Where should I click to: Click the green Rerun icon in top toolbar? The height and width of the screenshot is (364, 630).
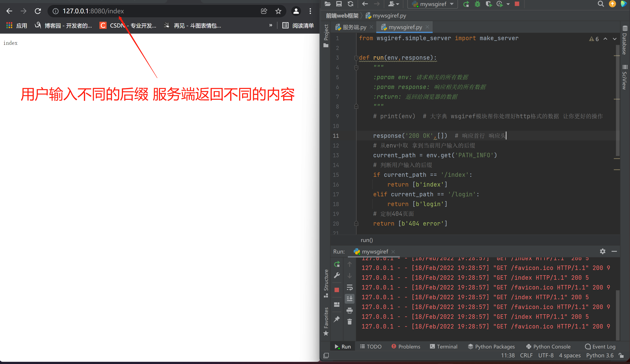pyautogui.click(x=466, y=4)
